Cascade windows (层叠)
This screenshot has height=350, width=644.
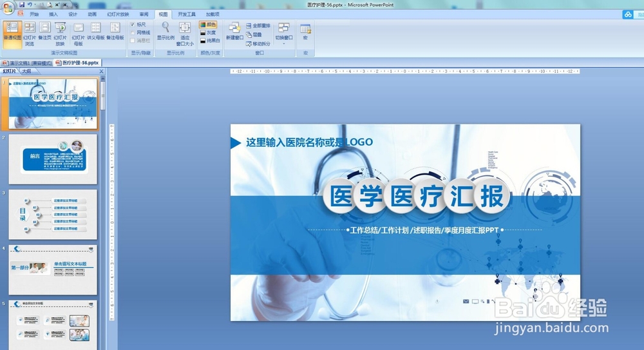(x=254, y=35)
